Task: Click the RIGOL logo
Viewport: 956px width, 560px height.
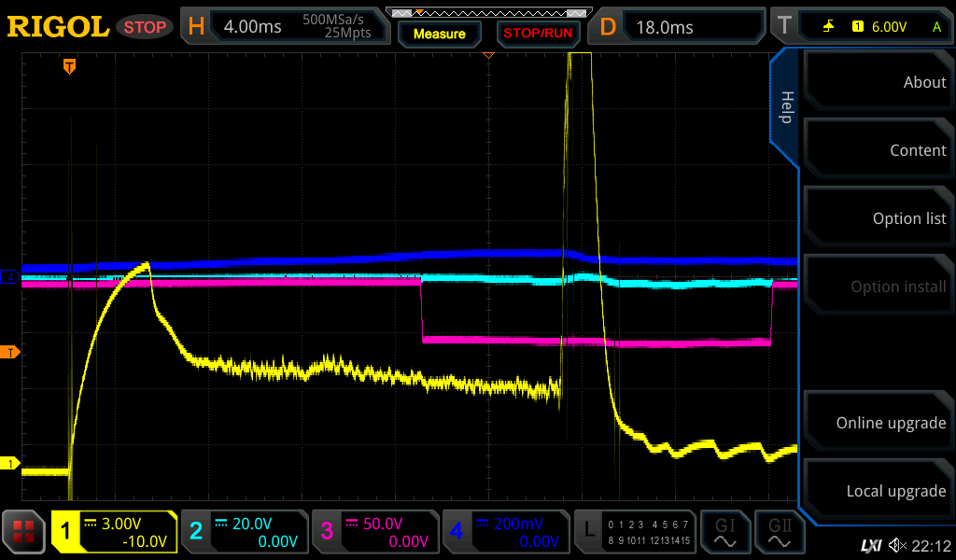Action: (x=58, y=27)
